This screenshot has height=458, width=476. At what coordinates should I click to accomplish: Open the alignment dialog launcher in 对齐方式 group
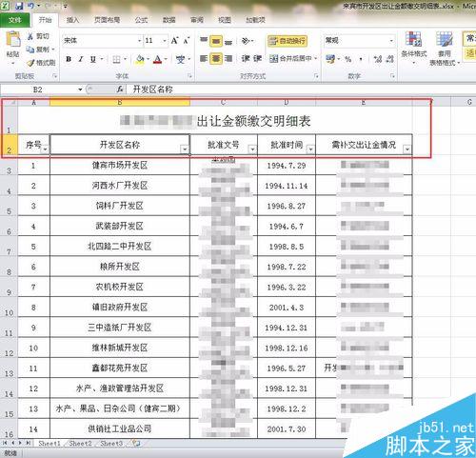coord(316,76)
